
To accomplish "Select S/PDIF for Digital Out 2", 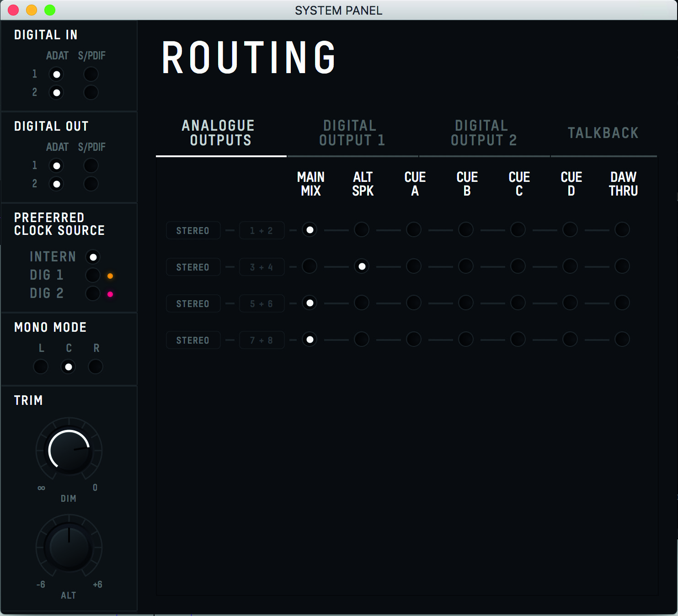I will [x=91, y=184].
